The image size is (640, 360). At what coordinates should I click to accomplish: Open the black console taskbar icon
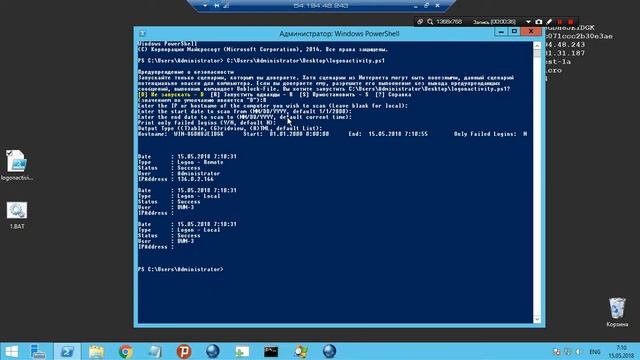coord(271,351)
